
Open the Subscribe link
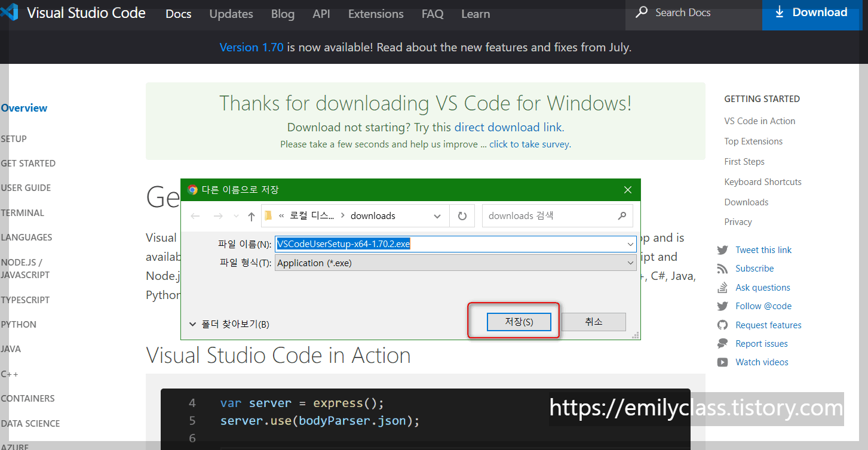[754, 269]
